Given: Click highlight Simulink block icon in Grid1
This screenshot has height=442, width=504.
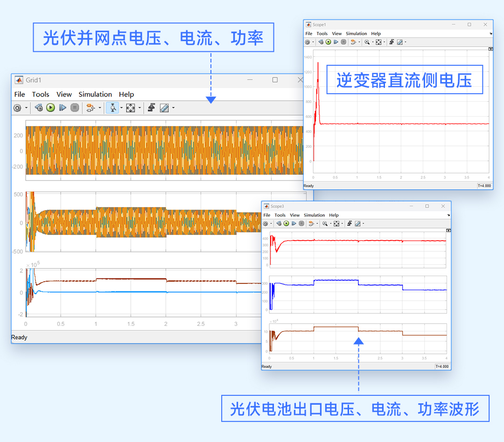Looking at the screenshot, I should point(91,108).
